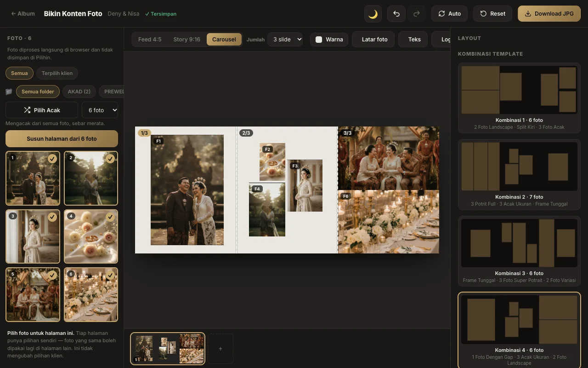
Task: Select the Semua filter chip
Action: tap(19, 73)
